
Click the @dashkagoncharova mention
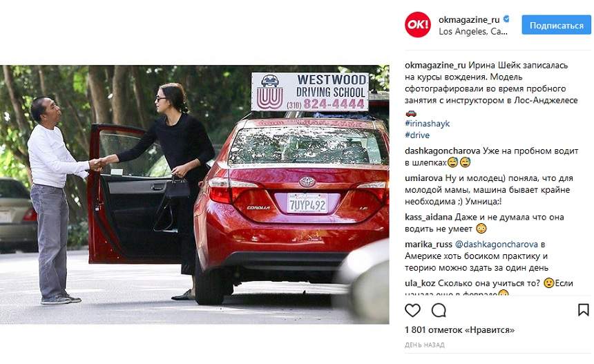[x=496, y=245]
